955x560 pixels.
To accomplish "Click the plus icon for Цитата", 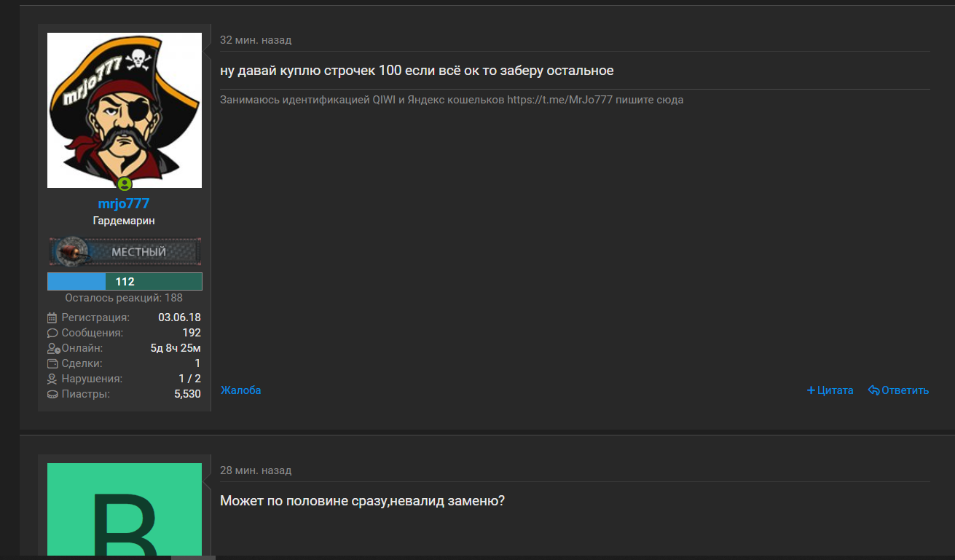I will pos(811,390).
